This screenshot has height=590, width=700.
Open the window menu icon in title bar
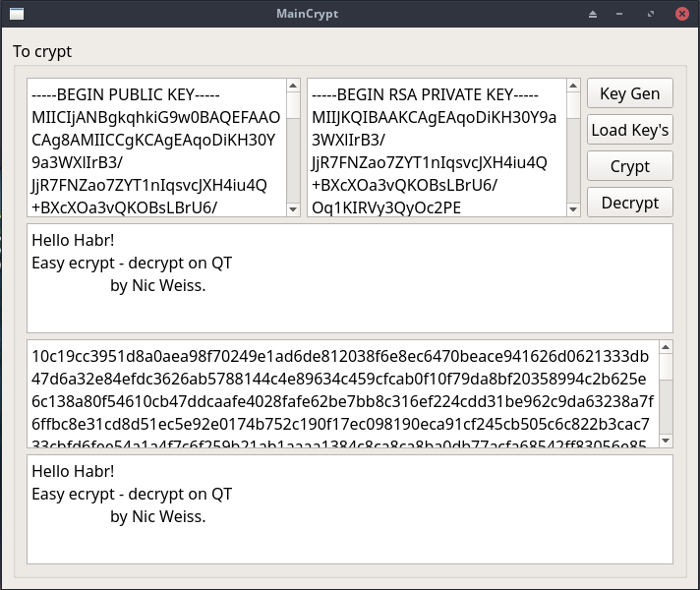(16, 14)
